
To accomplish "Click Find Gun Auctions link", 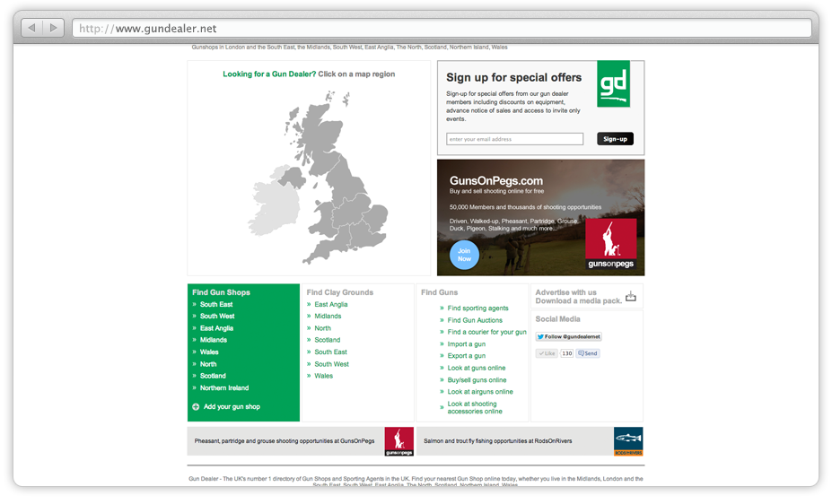I will [x=475, y=320].
